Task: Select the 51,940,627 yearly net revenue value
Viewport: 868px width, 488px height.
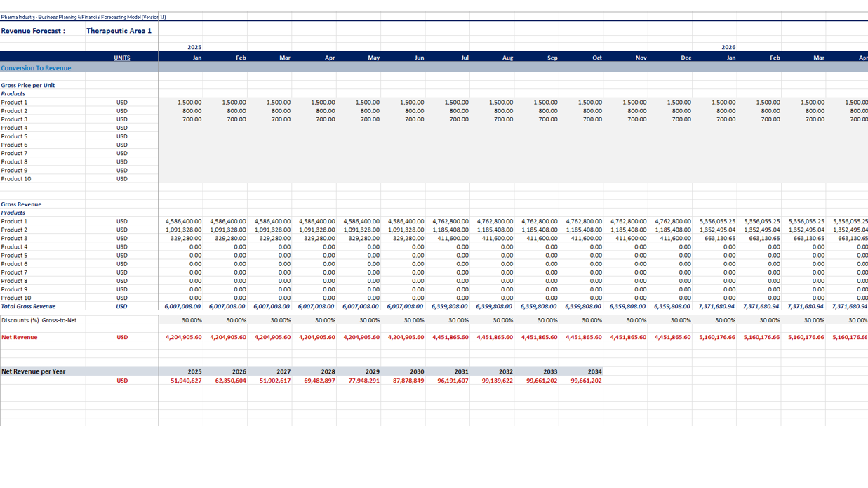Action: tap(186, 381)
